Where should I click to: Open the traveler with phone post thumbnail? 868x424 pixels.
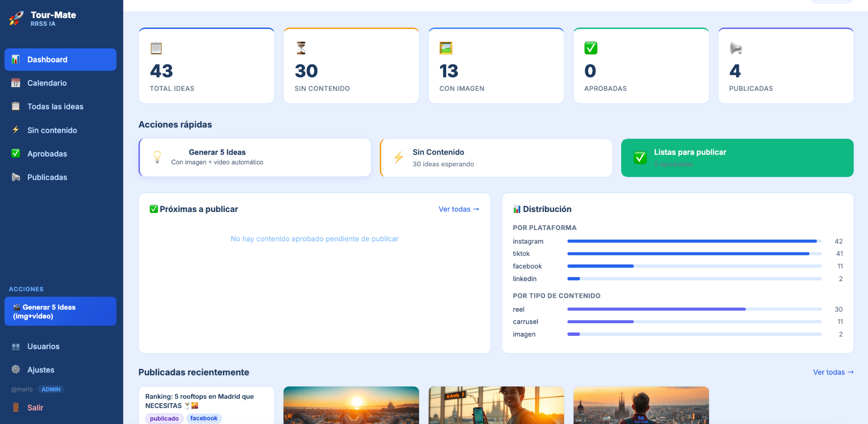pos(496,405)
